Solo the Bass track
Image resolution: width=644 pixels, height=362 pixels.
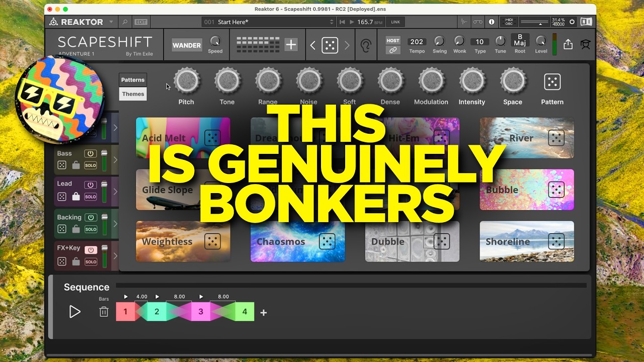pyautogui.click(x=91, y=165)
